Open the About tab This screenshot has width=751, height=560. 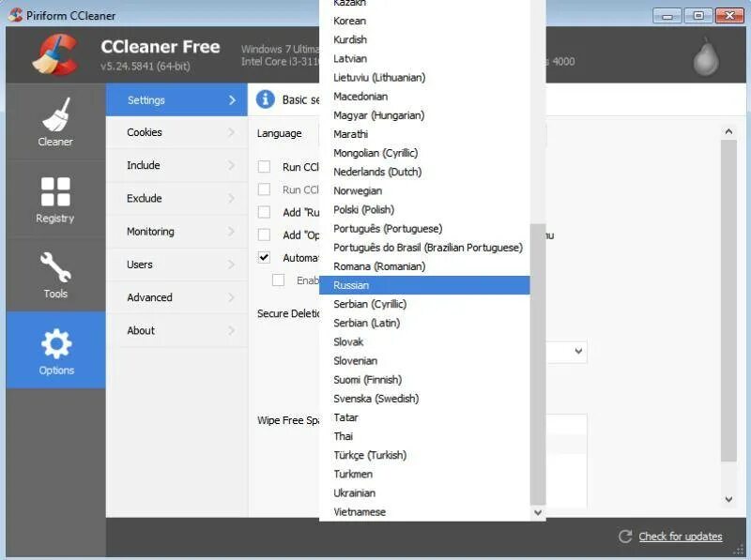pos(176,331)
